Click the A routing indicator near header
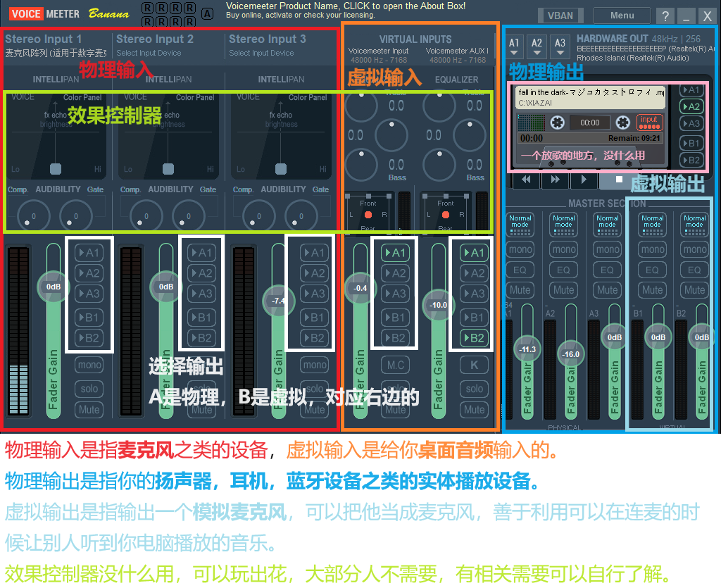This screenshot has width=721, height=588. pos(208,14)
